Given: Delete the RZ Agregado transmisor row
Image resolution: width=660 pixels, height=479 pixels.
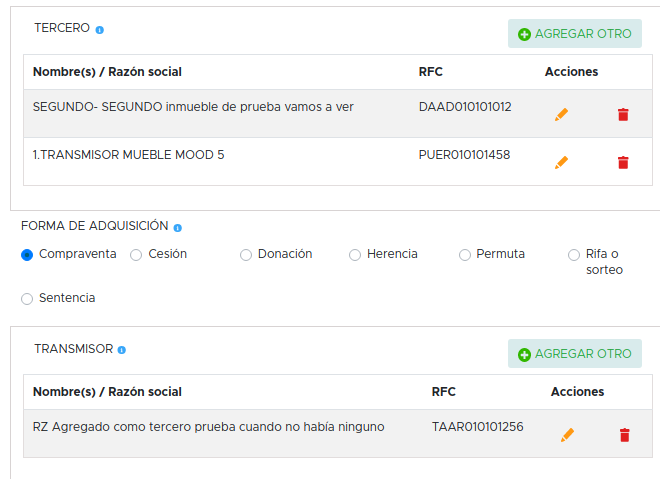Looking at the screenshot, I should (625, 435).
